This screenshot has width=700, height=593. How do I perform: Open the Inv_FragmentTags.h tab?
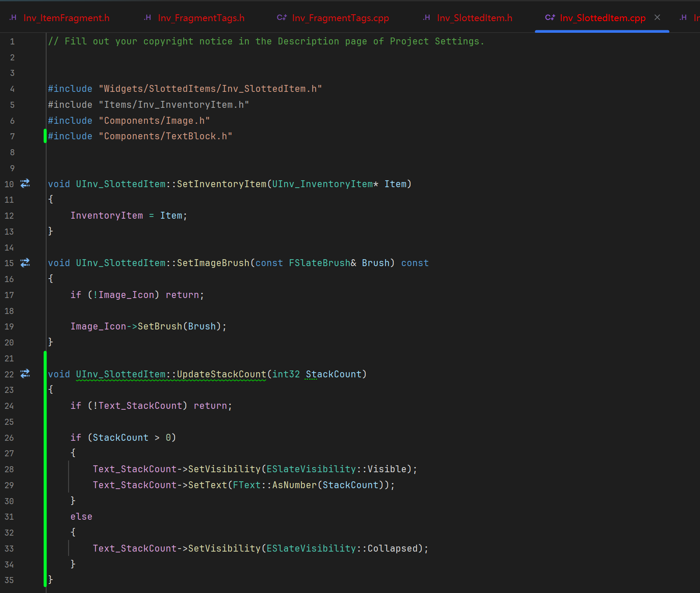(194, 18)
